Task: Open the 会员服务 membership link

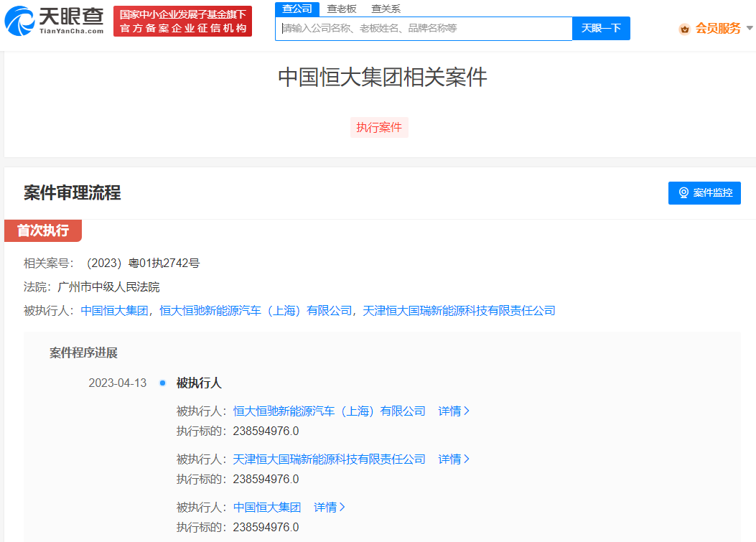Action: pyautogui.click(x=717, y=29)
